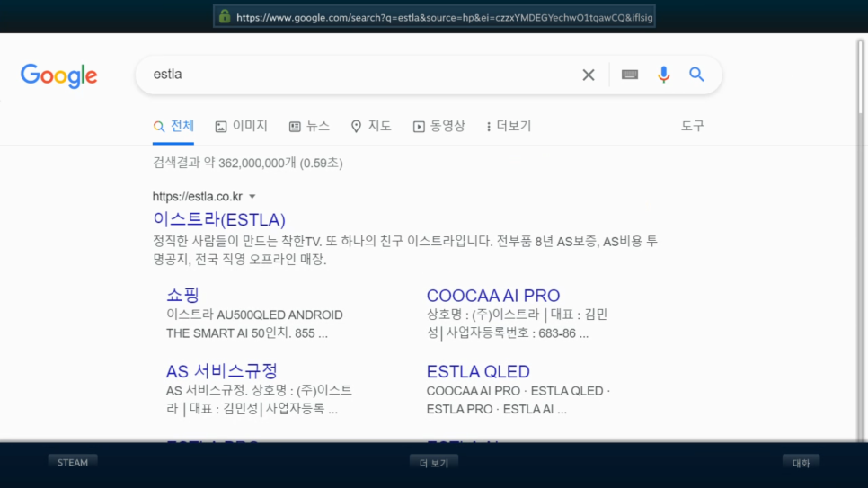
Task: Click the Google logo
Action: tap(58, 75)
